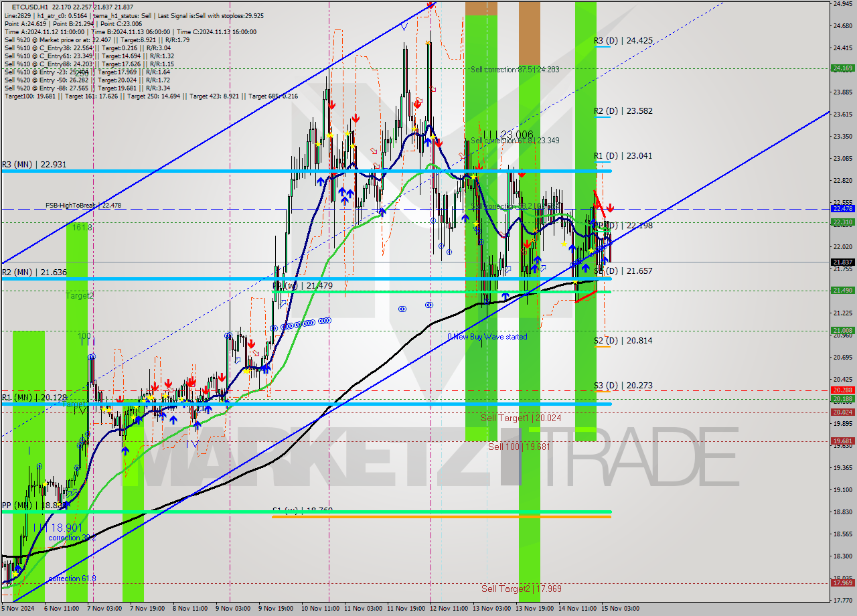Select the 'Sell 100 | 19.681' label

tap(518, 446)
